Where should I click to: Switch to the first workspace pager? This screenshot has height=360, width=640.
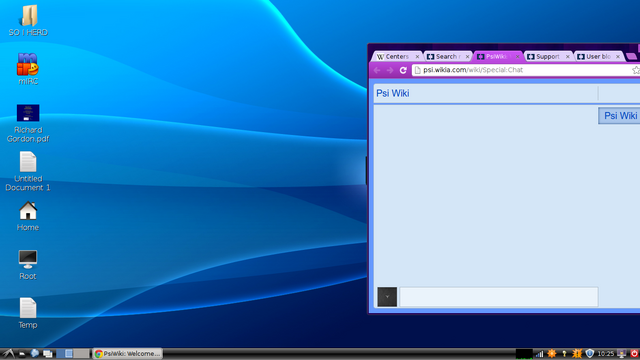click(64, 353)
